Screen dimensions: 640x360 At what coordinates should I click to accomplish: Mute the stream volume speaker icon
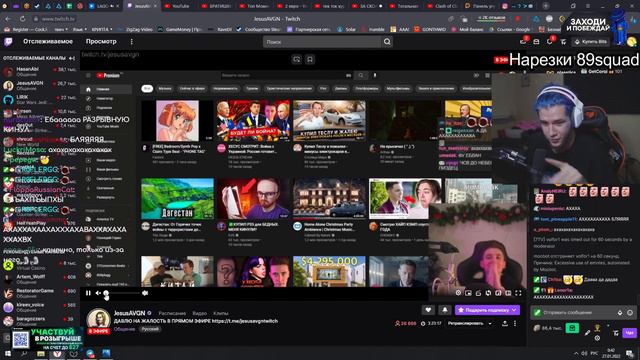tap(98, 293)
